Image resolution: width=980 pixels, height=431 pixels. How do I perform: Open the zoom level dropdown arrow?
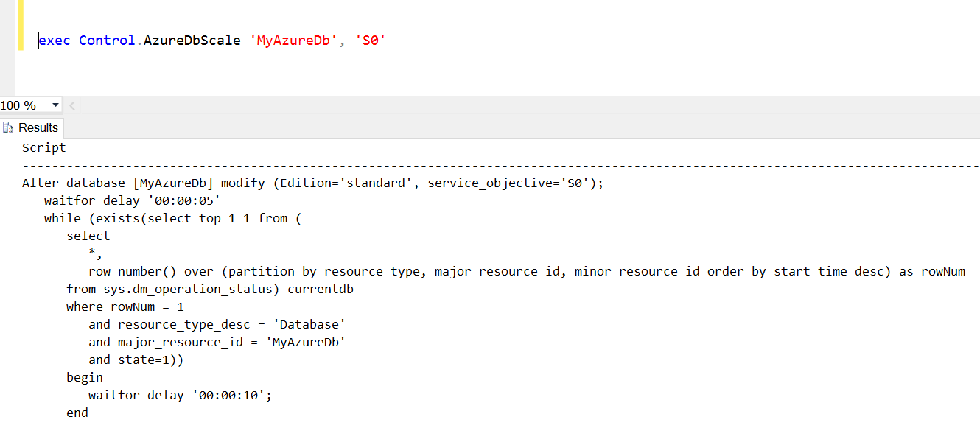tap(55, 105)
